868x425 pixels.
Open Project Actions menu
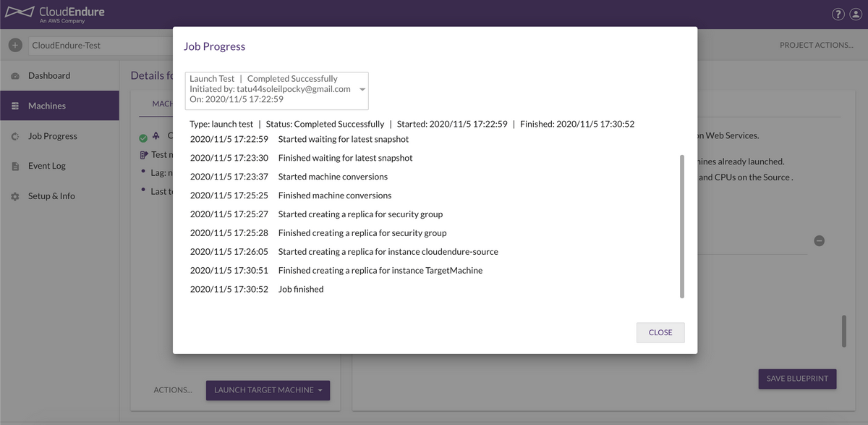[817, 45]
